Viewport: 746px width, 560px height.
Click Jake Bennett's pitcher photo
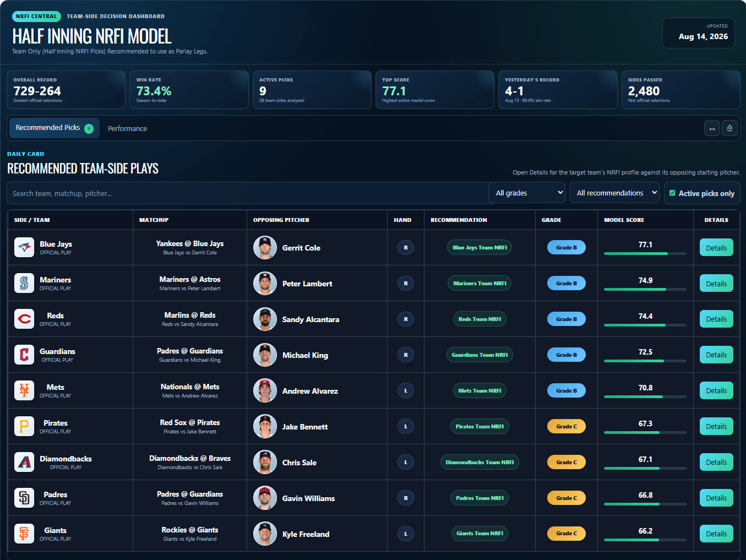tap(265, 427)
